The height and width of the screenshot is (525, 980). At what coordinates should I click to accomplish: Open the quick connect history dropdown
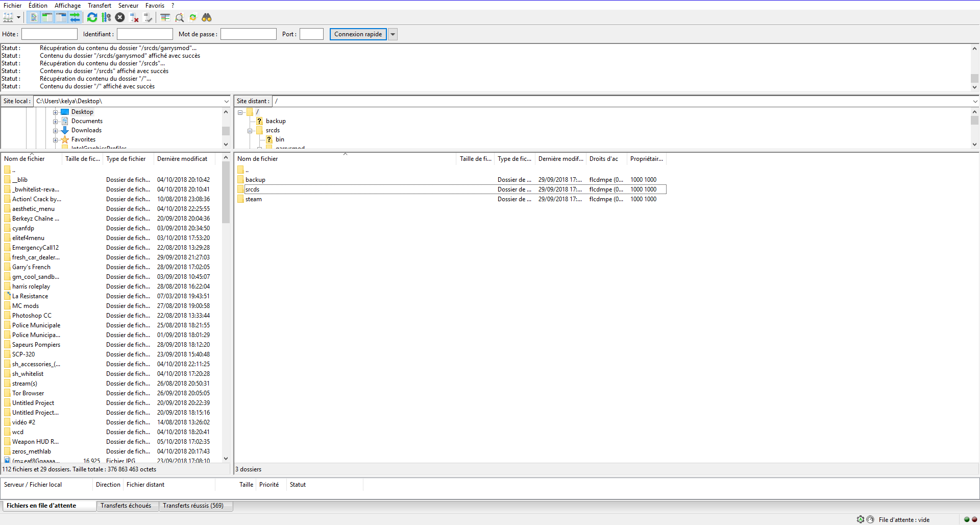393,34
